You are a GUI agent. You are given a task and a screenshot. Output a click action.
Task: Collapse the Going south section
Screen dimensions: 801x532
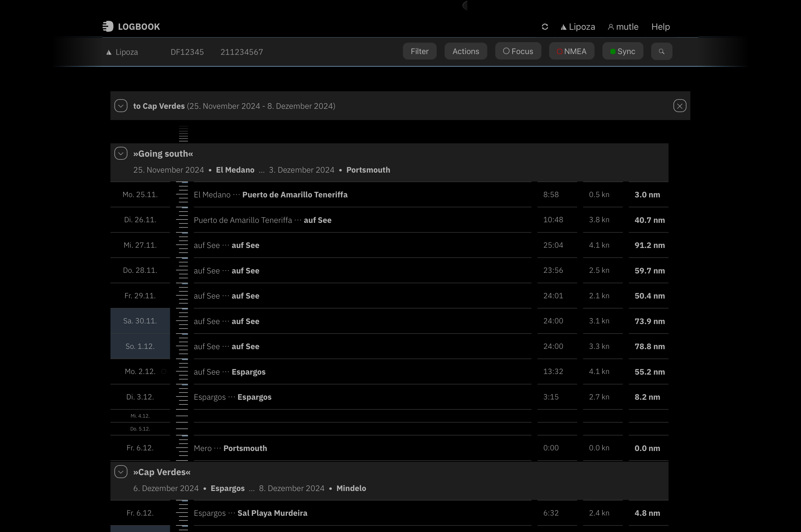(121, 153)
